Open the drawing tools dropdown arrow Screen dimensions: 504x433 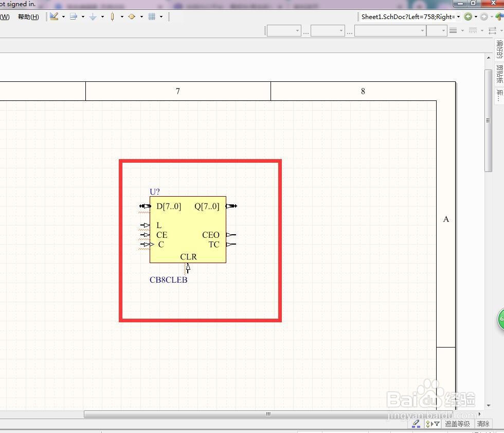point(63,16)
